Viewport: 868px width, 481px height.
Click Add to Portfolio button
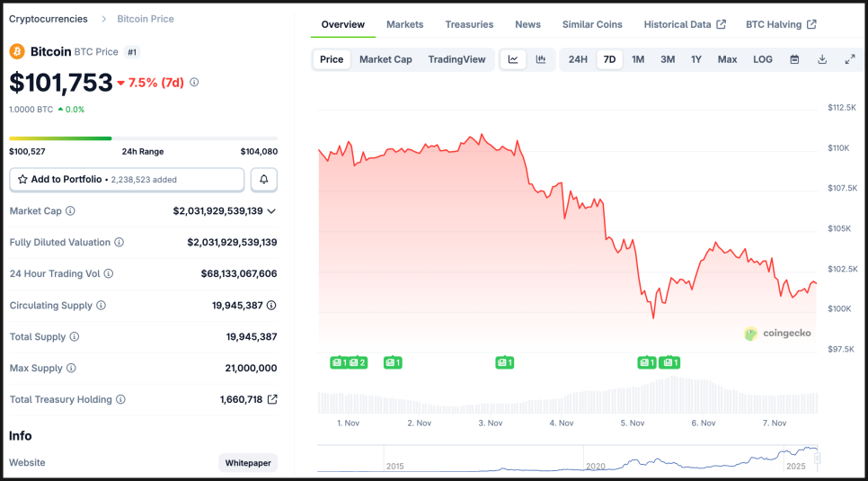pyautogui.click(x=127, y=180)
